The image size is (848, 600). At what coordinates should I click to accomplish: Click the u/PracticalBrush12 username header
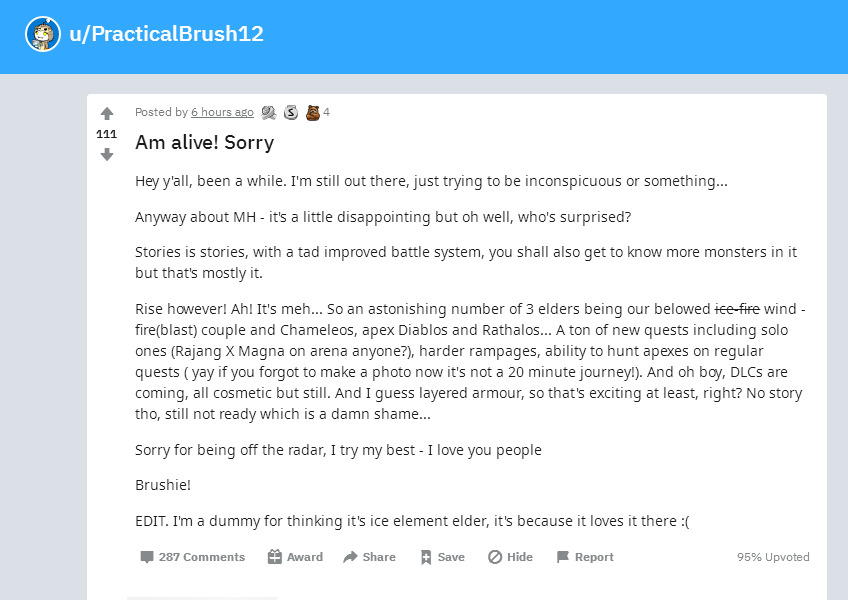pyautogui.click(x=167, y=34)
